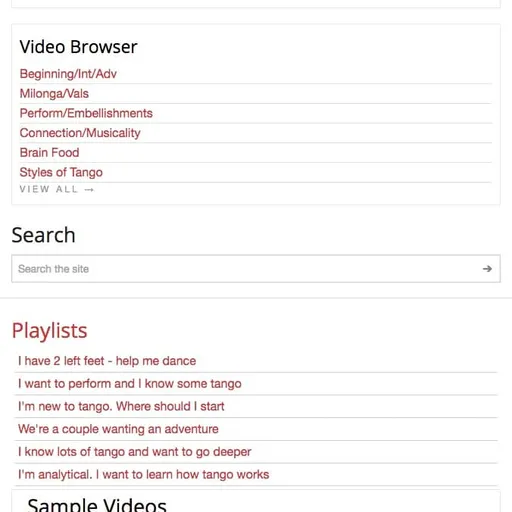Select 'I'm analytical' playlist

(x=144, y=474)
